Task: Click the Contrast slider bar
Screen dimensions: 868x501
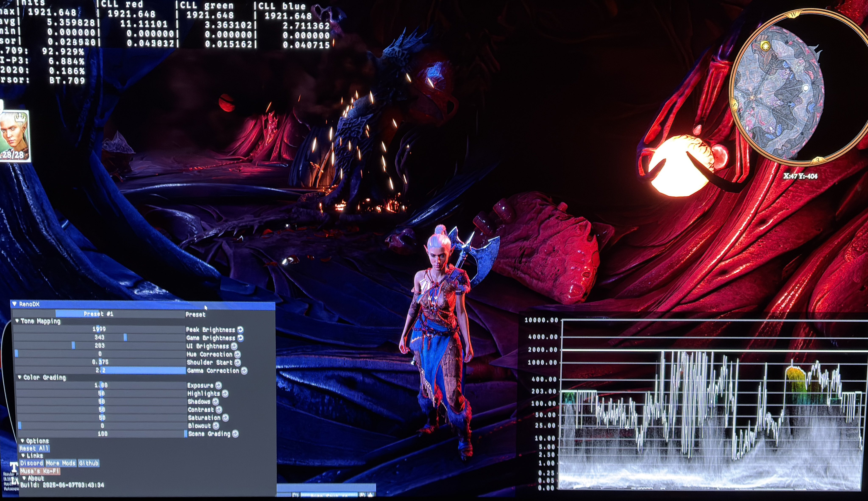Action: pos(102,409)
